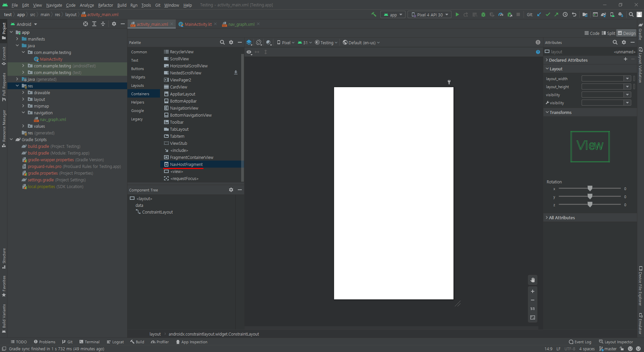Switch to Code view mode
644x352 pixels.
(592, 33)
